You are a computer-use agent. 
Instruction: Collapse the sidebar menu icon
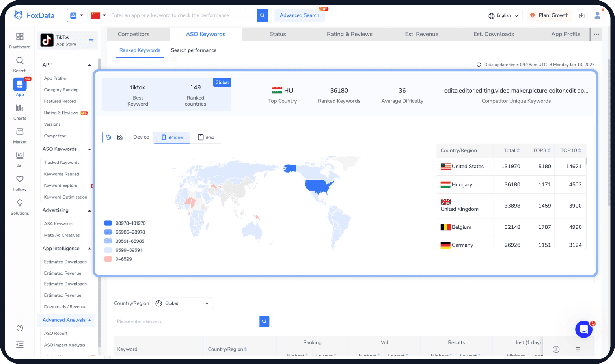click(20, 345)
